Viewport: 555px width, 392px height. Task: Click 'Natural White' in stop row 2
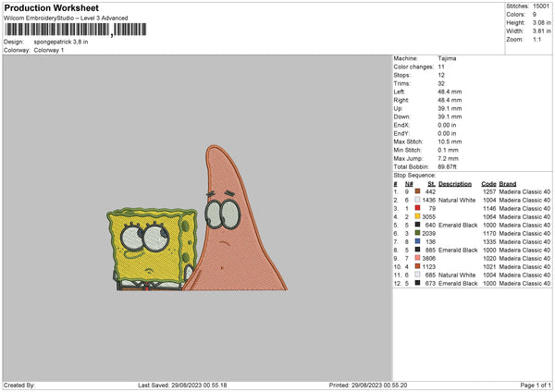coord(457,201)
